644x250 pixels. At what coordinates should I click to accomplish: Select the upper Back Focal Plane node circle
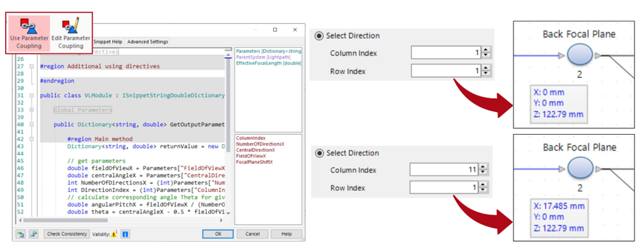pyautogui.click(x=580, y=55)
